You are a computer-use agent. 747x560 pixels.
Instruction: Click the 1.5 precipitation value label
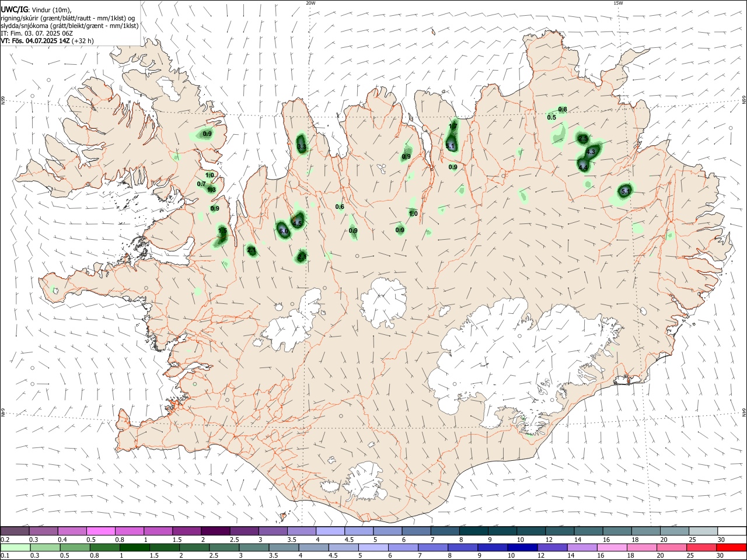[222, 231]
